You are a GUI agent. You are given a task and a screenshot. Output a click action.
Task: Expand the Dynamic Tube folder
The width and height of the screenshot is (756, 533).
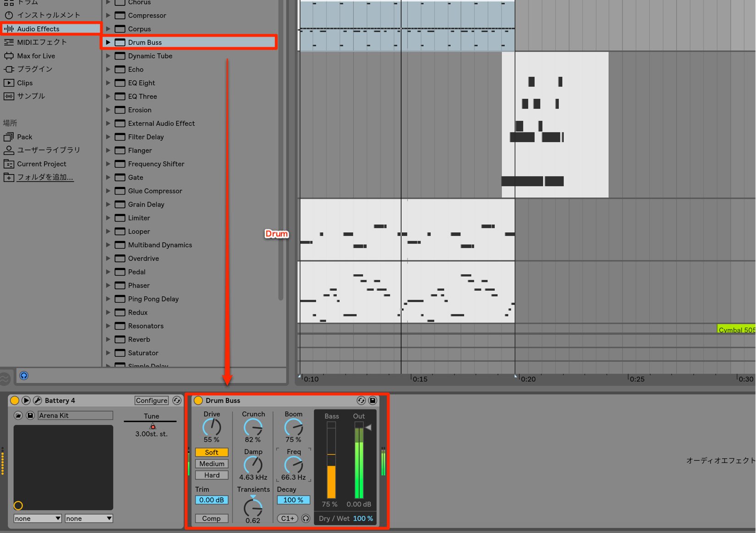(x=108, y=56)
